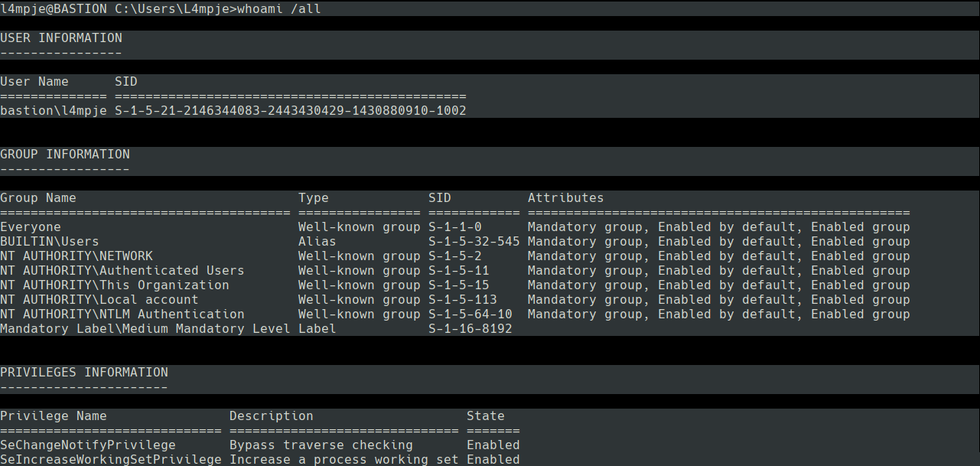Click the 'whoami /all' command text
The image size is (980, 466).
(278, 9)
